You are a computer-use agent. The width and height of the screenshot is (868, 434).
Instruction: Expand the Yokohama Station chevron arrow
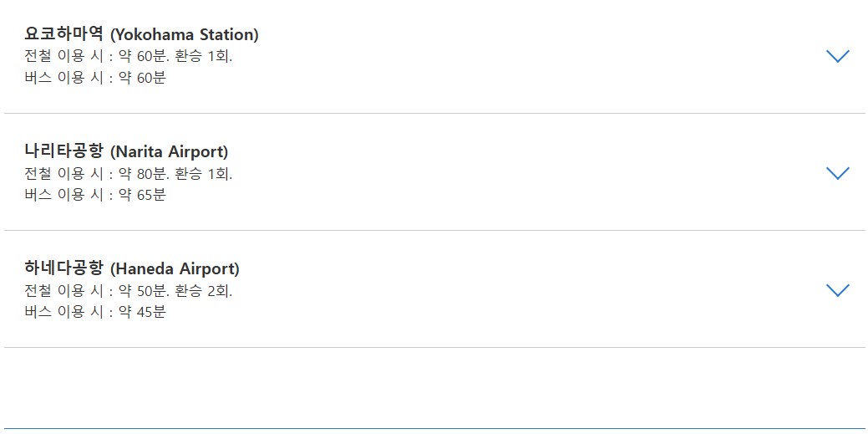[837, 56]
